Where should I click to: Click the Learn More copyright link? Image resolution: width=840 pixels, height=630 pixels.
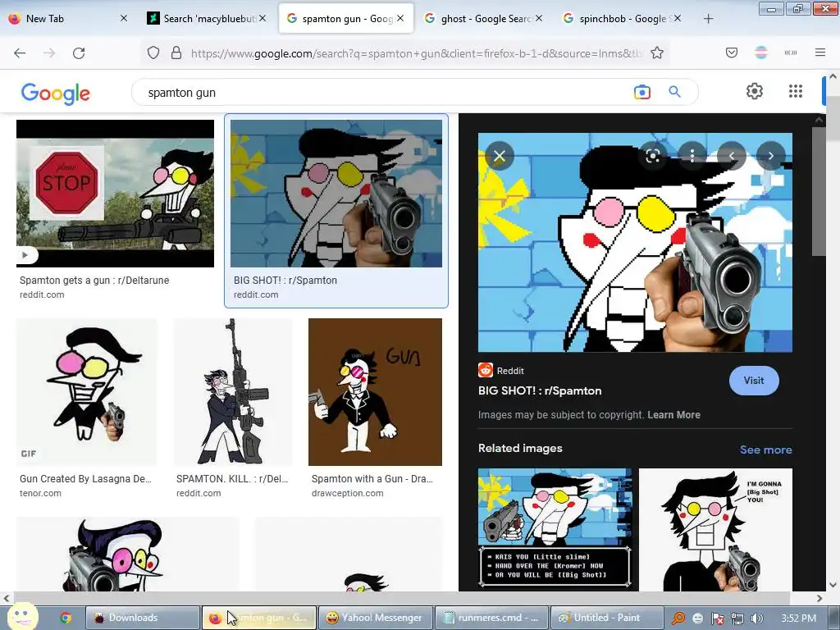(x=673, y=414)
